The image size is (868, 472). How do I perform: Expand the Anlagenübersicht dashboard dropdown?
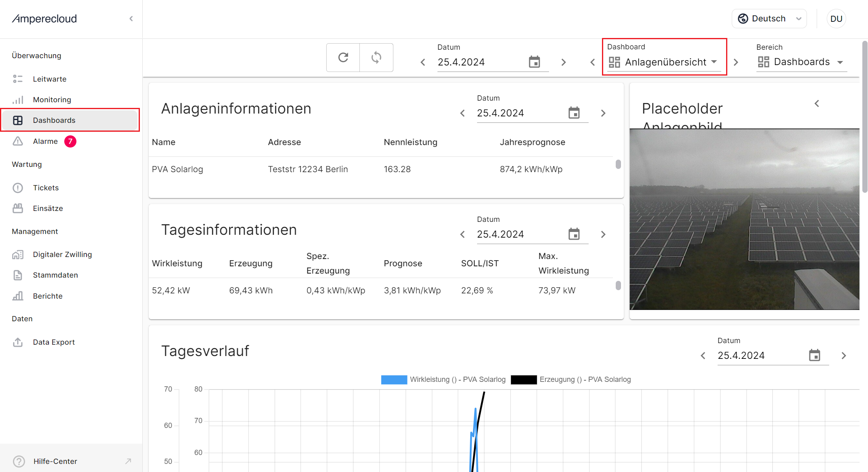[x=665, y=62]
